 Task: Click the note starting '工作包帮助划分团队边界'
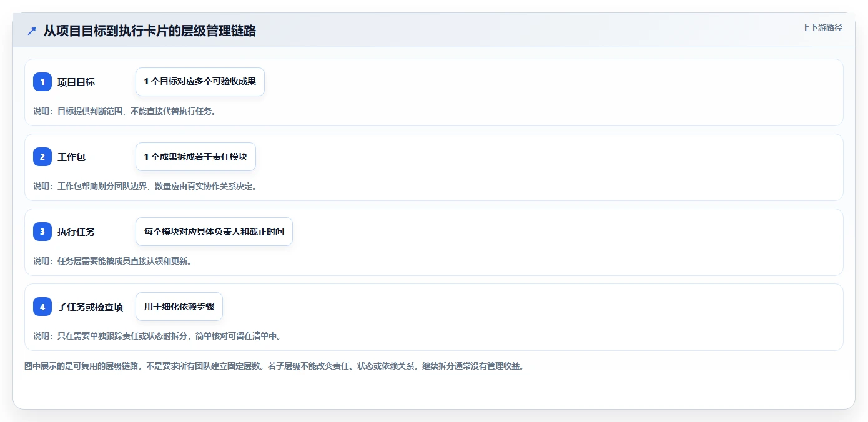pos(145,186)
